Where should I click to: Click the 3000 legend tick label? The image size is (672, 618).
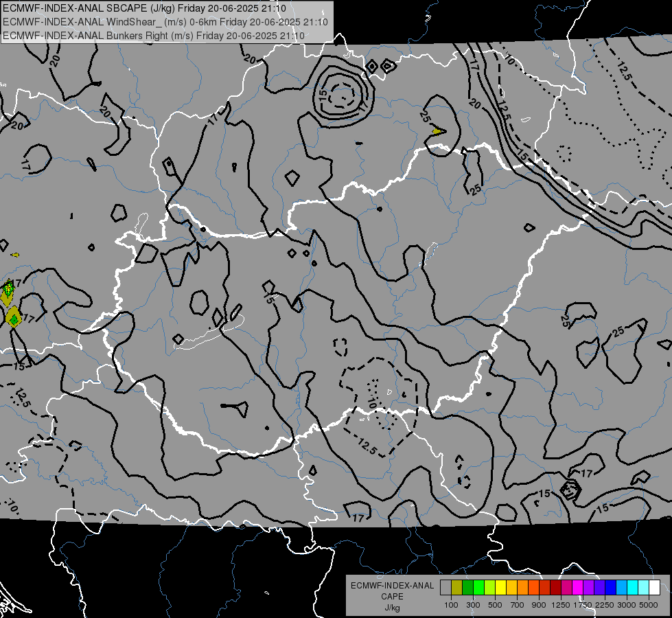tap(627, 605)
